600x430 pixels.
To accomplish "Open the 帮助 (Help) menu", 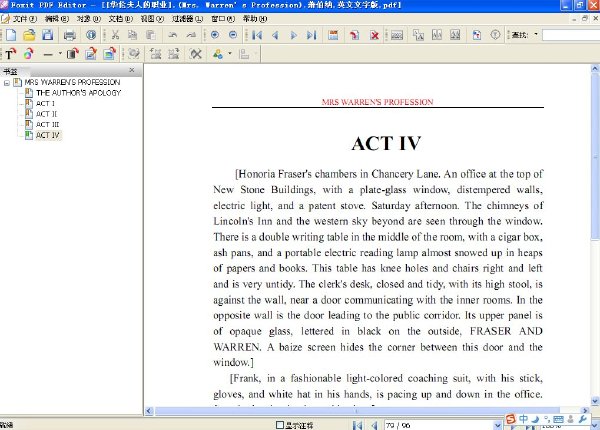I will 254,19.
